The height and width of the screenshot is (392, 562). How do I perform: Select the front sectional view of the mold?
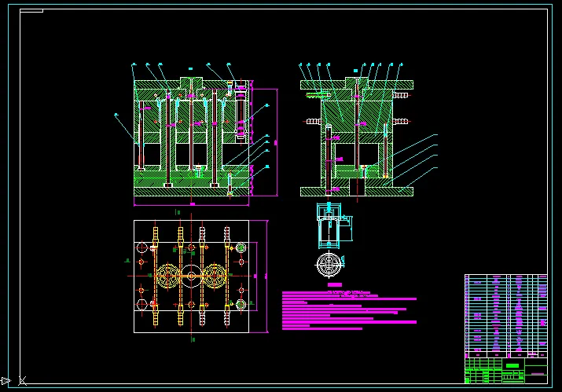192,137
